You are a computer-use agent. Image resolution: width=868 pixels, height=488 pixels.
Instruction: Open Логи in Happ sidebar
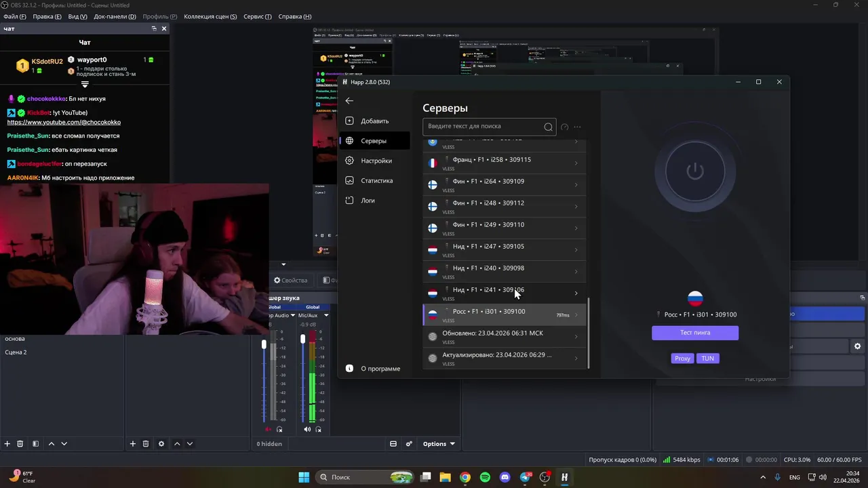coord(374,201)
